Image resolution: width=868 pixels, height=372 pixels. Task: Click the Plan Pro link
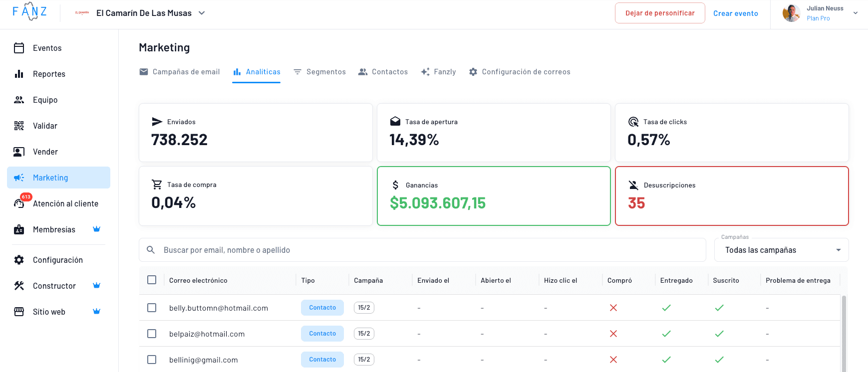click(x=818, y=18)
